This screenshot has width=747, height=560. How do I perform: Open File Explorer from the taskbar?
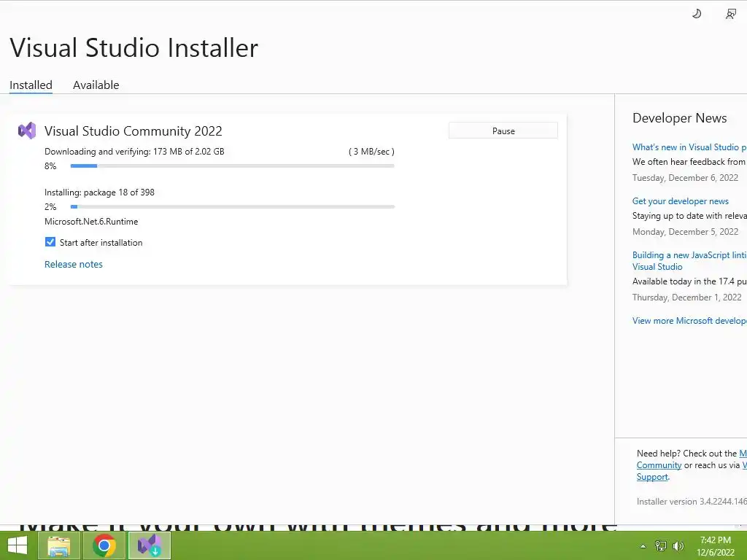pyautogui.click(x=58, y=545)
